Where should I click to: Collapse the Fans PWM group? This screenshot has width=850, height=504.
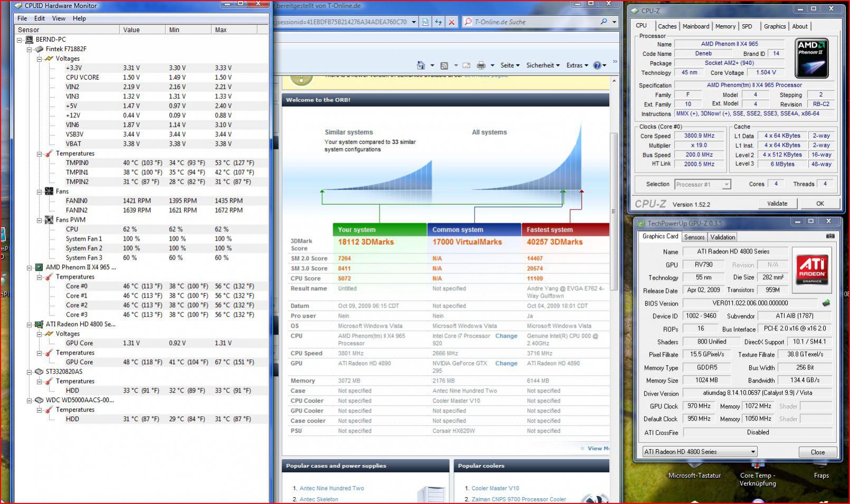(39, 220)
